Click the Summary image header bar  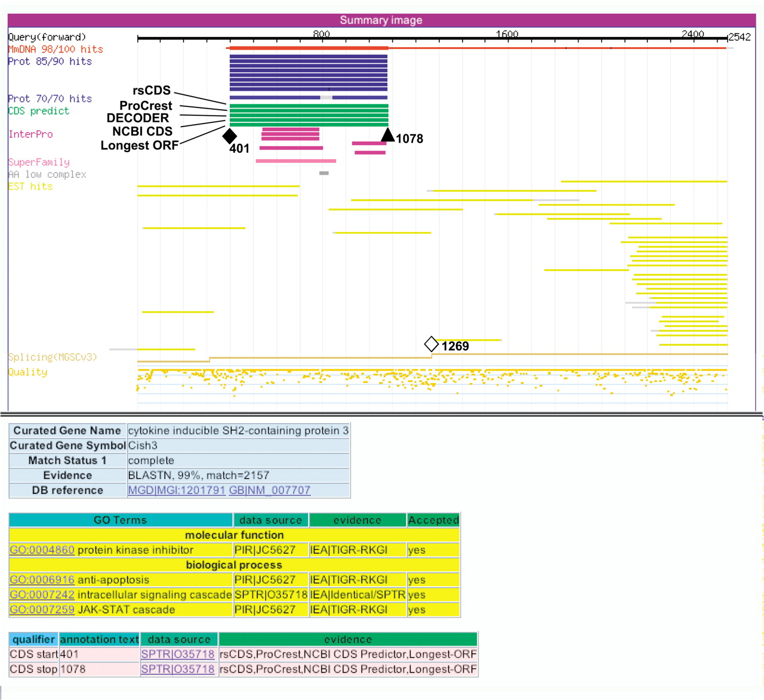(x=381, y=20)
